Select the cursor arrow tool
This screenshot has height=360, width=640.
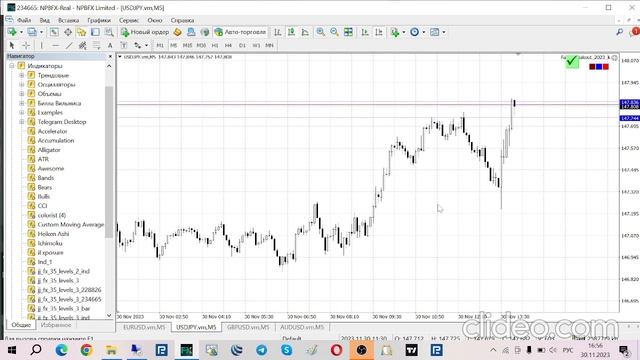point(12,45)
